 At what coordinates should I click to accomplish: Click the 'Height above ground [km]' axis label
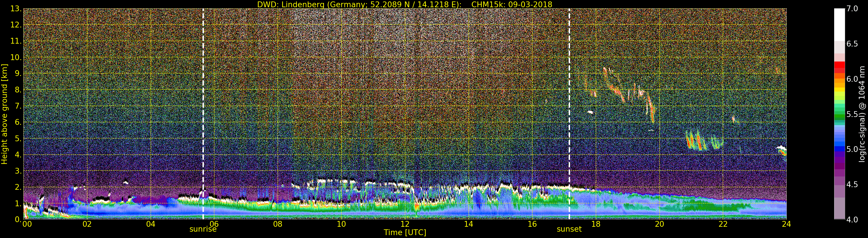click(4, 114)
